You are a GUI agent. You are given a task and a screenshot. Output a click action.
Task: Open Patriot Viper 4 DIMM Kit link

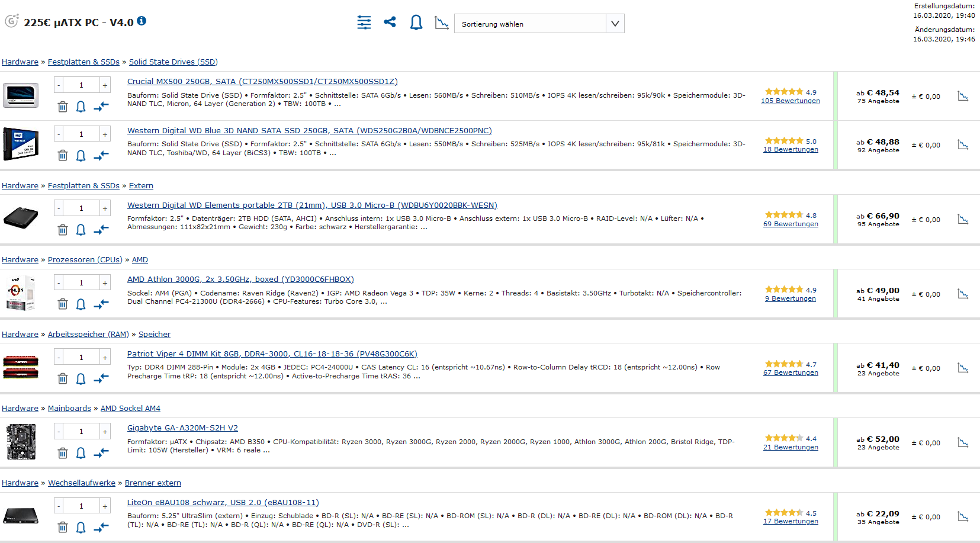(272, 354)
